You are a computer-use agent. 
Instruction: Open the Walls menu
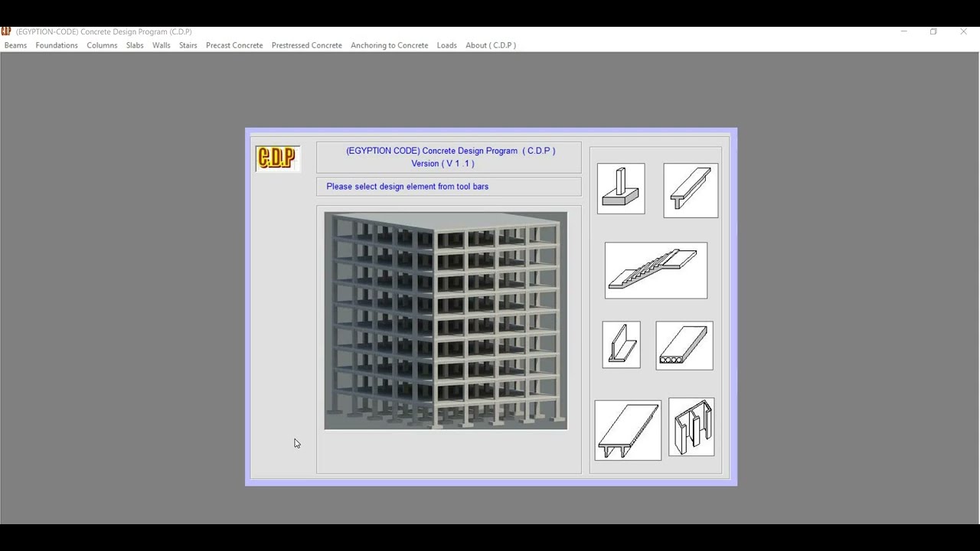pos(161,45)
